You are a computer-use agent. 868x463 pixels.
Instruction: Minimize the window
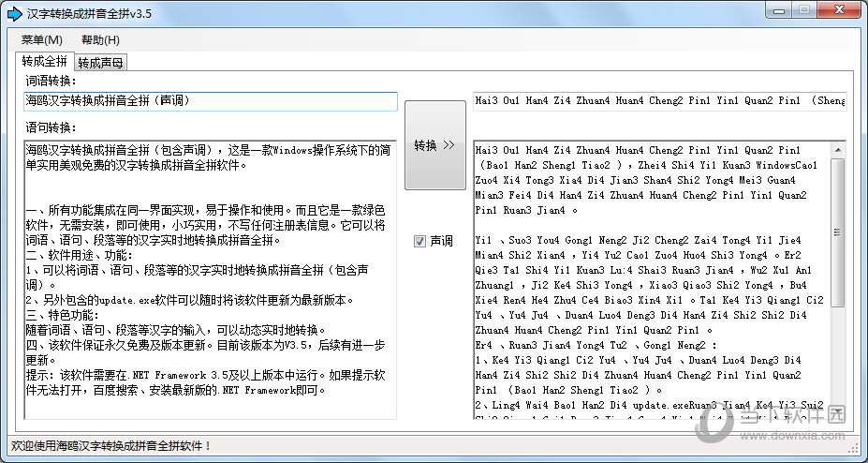coord(780,10)
